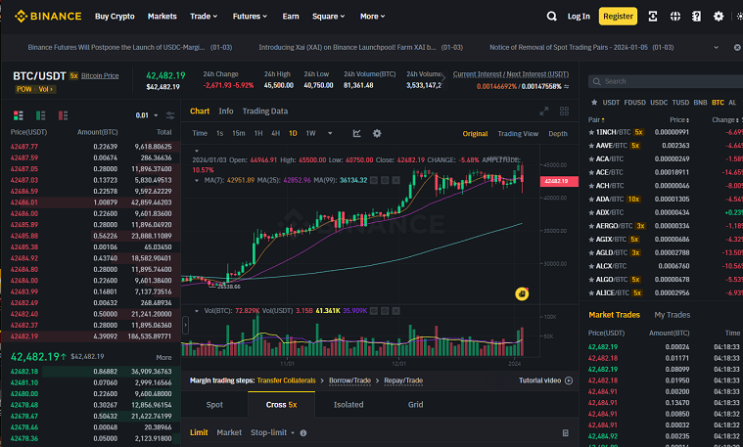
Task: Open the settings gear in top header
Action: [x=718, y=16]
